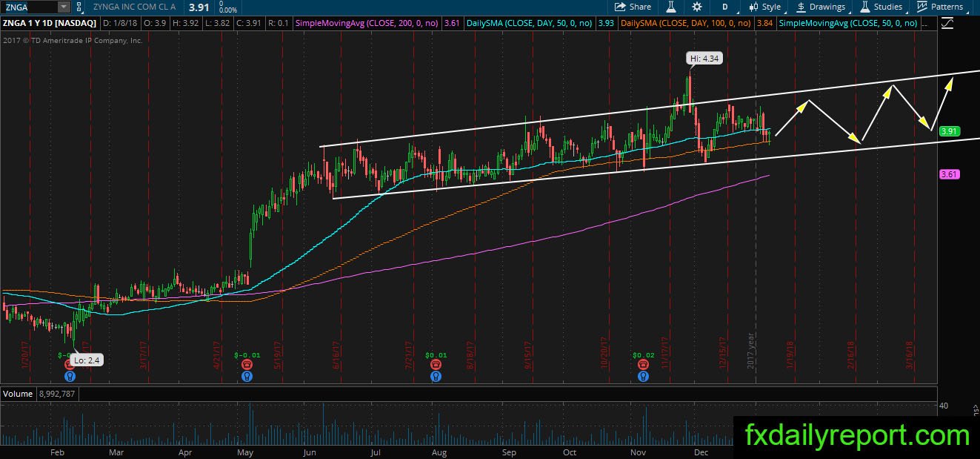Click the 0.00% change value

(x=228, y=10)
